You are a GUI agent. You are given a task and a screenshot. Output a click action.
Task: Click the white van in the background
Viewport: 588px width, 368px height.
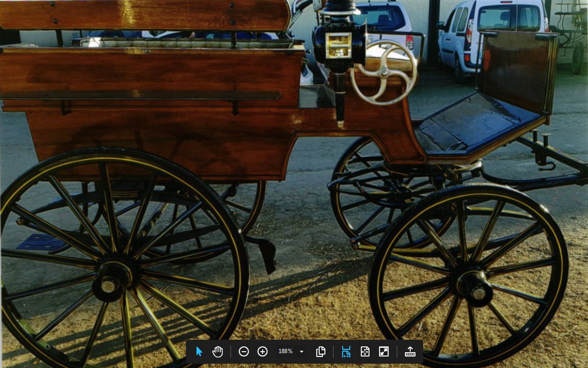tap(494, 34)
